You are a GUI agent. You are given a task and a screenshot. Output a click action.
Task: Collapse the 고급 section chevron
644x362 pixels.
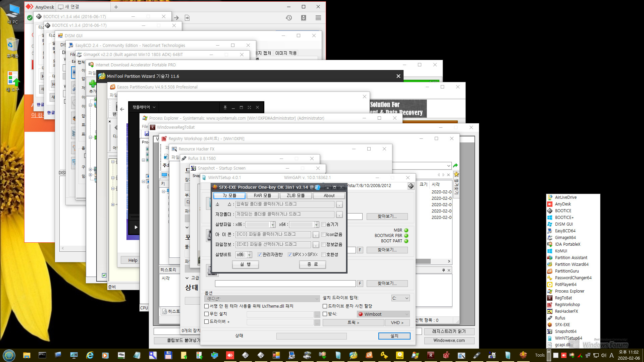187,278
